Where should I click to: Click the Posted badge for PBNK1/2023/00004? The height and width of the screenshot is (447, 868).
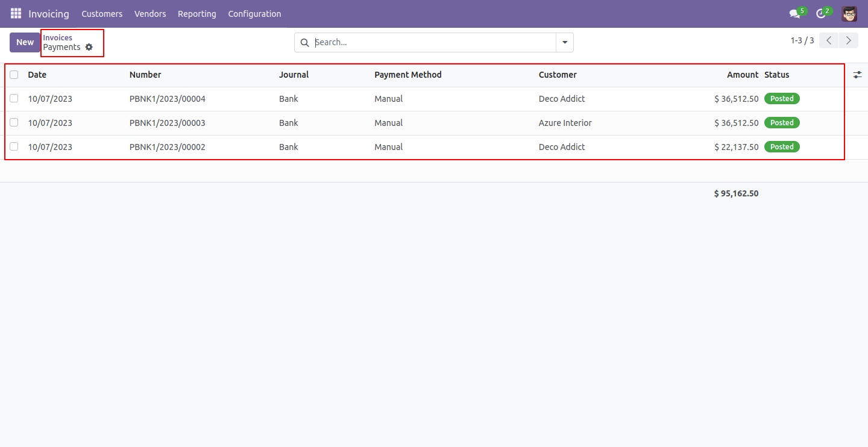coord(782,98)
